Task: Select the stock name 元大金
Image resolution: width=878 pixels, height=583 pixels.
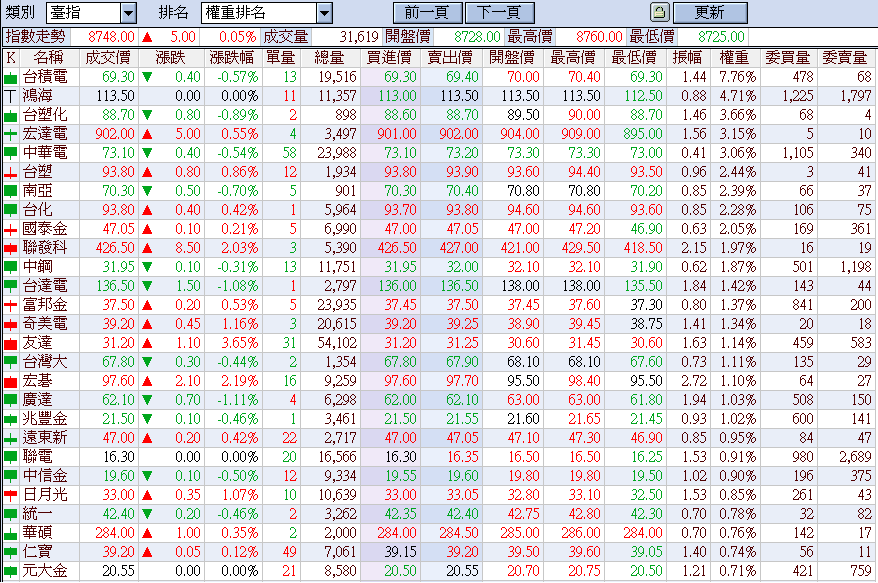Action: (x=45, y=571)
